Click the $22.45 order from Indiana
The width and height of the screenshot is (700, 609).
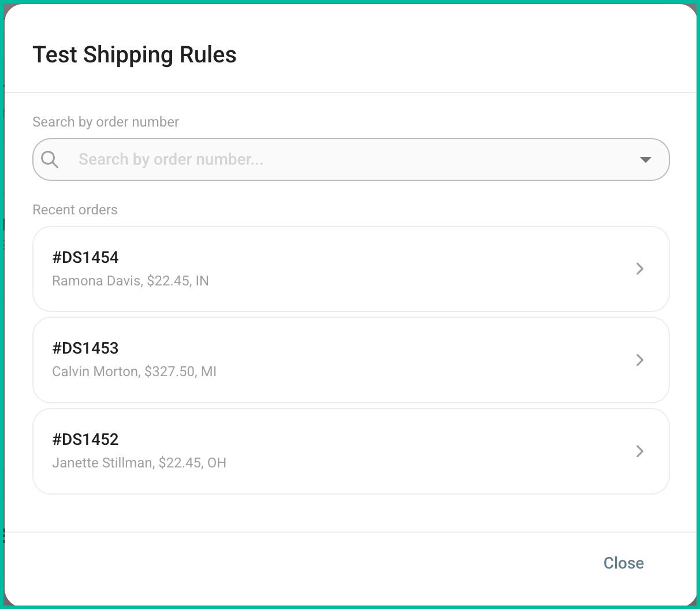[x=351, y=269]
